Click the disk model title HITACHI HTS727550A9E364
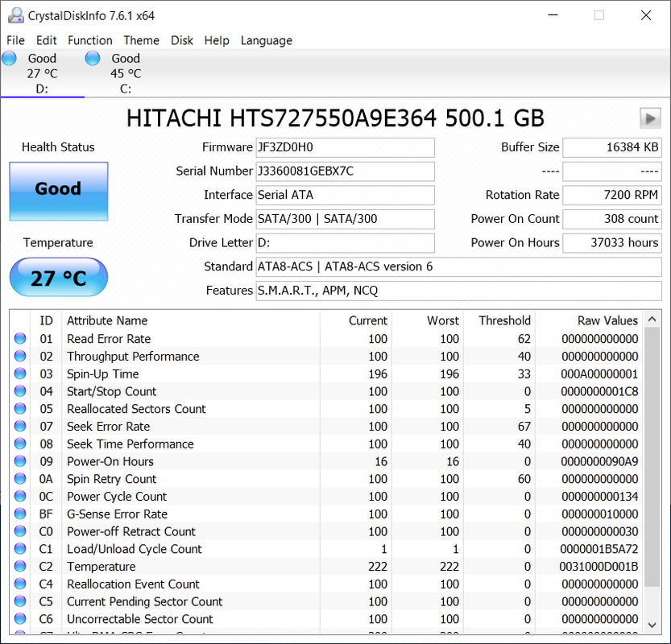 coord(335,118)
